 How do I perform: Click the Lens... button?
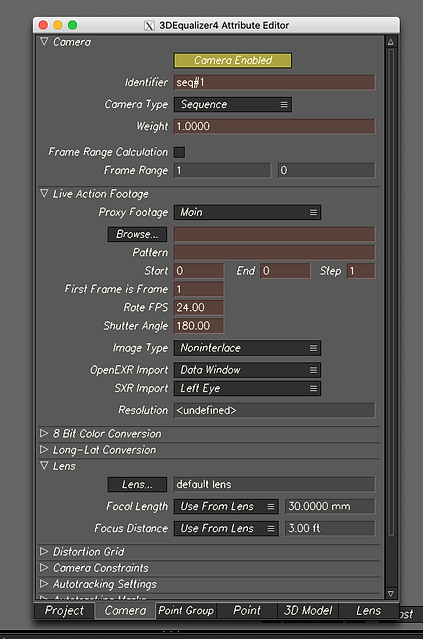137,485
